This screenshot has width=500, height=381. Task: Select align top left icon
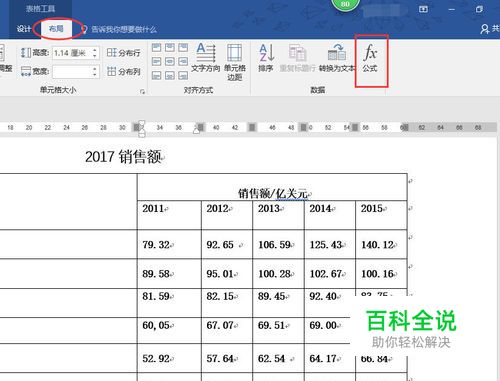[x=157, y=48]
